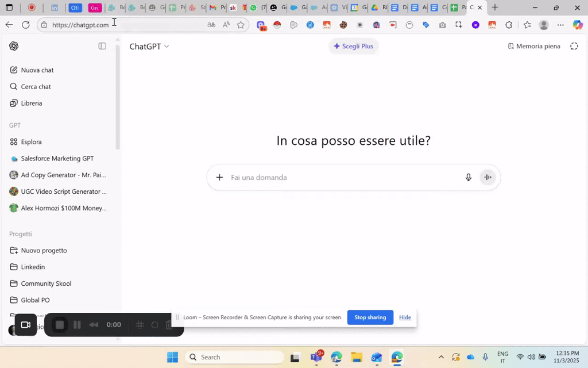This screenshot has width=588, height=368.
Task: Open the ChatGPT model dropdown
Action: click(x=149, y=47)
